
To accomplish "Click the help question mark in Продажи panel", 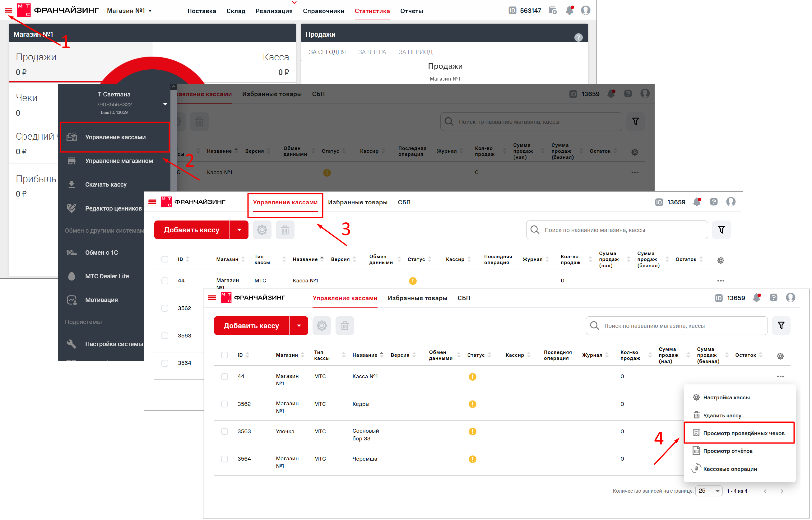I will 579,37.
